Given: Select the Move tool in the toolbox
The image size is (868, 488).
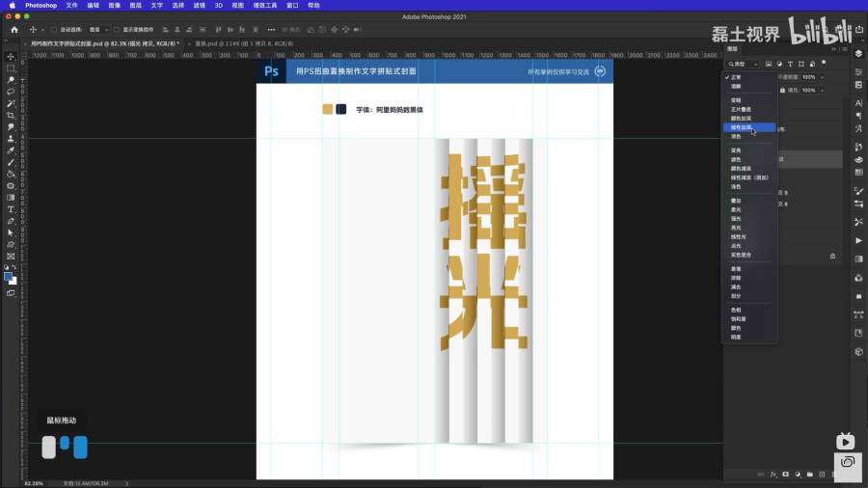Looking at the screenshot, I should coord(11,57).
